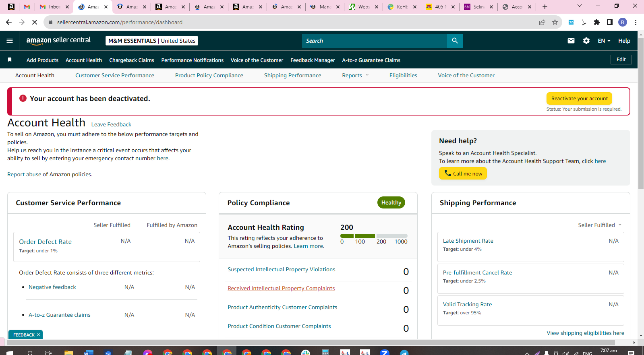
Task: Click View shipping eligibilities here link
Action: click(585, 333)
